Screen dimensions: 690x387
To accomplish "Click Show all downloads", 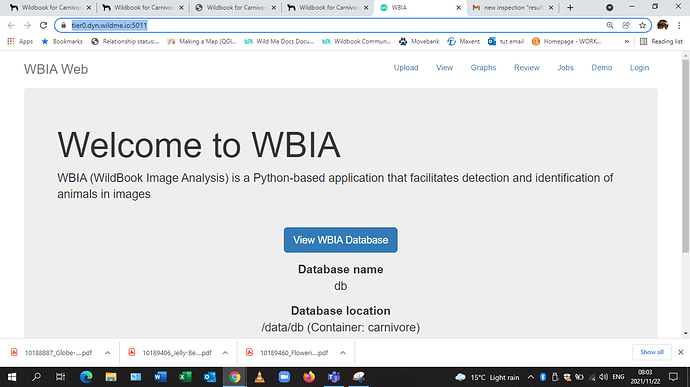I will [x=652, y=352].
